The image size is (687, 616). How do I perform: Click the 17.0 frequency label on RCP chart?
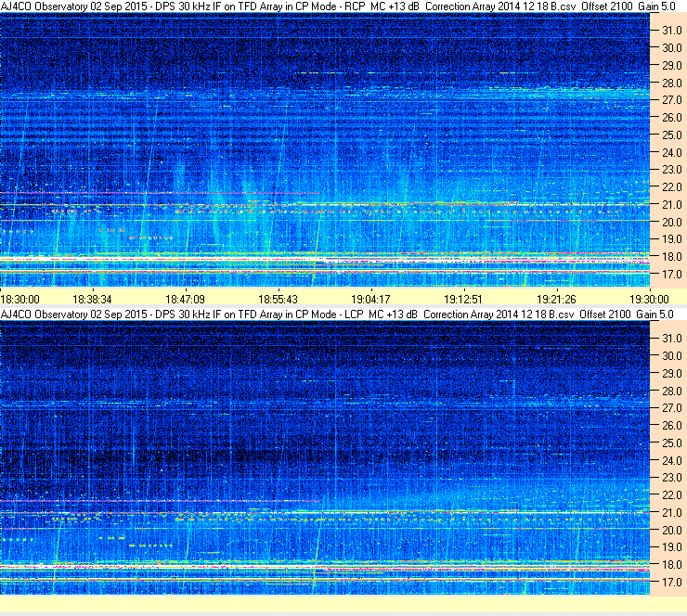(x=671, y=275)
